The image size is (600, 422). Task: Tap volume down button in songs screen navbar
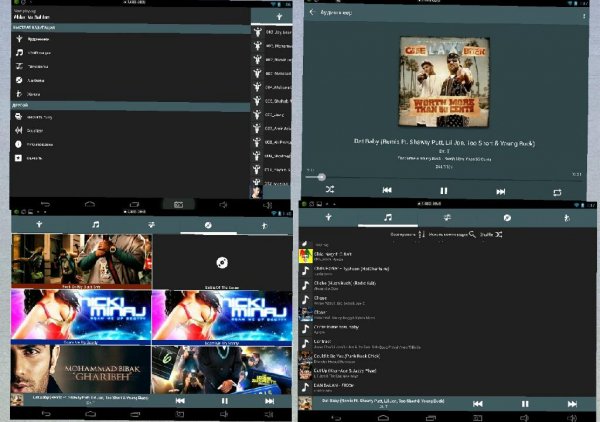[x=524, y=418]
